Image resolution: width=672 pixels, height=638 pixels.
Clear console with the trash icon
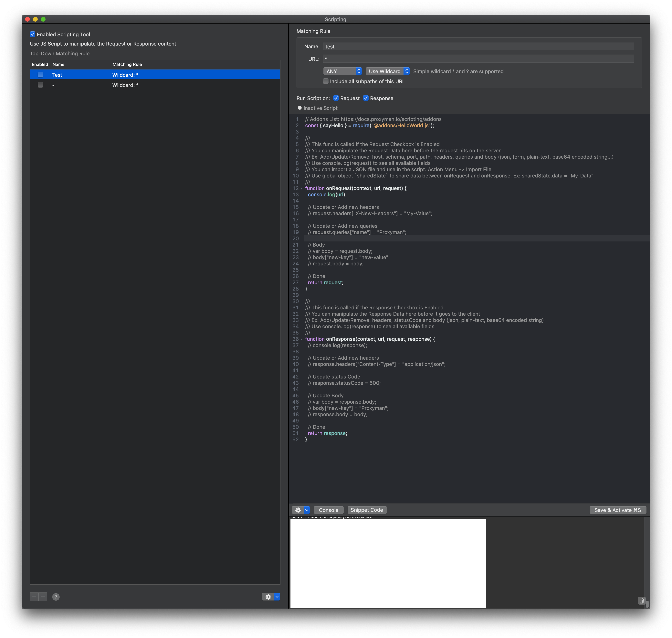[641, 601]
